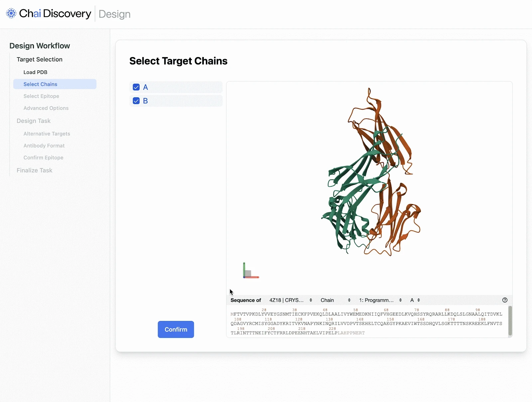
Task: Uncheck target chain A
Action: coord(136,87)
